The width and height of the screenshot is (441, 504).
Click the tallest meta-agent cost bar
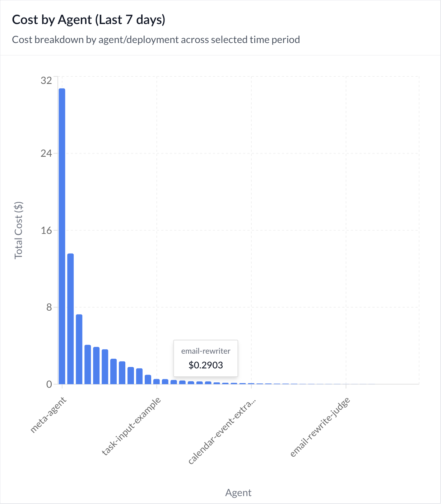point(62,236)
